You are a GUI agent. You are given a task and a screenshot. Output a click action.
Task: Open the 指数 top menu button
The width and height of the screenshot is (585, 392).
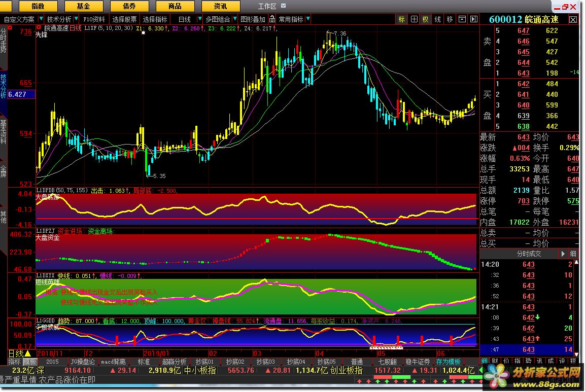(x=38, y=6)
